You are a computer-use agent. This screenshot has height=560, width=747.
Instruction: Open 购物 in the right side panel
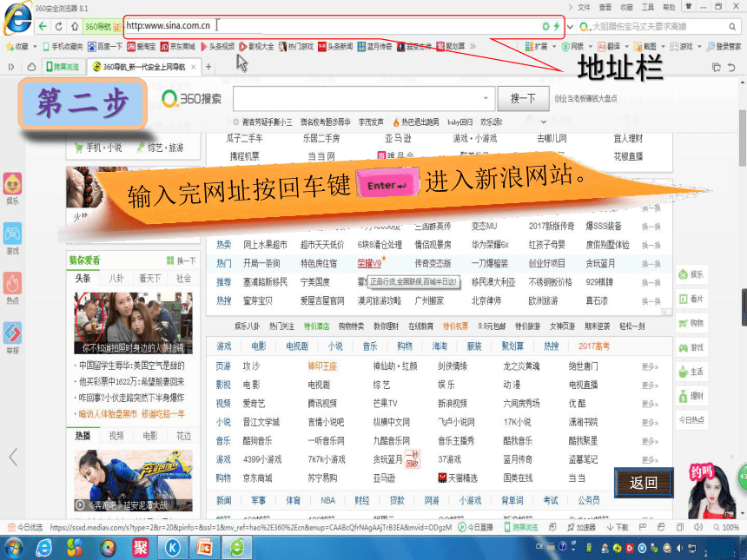point(691,323)
